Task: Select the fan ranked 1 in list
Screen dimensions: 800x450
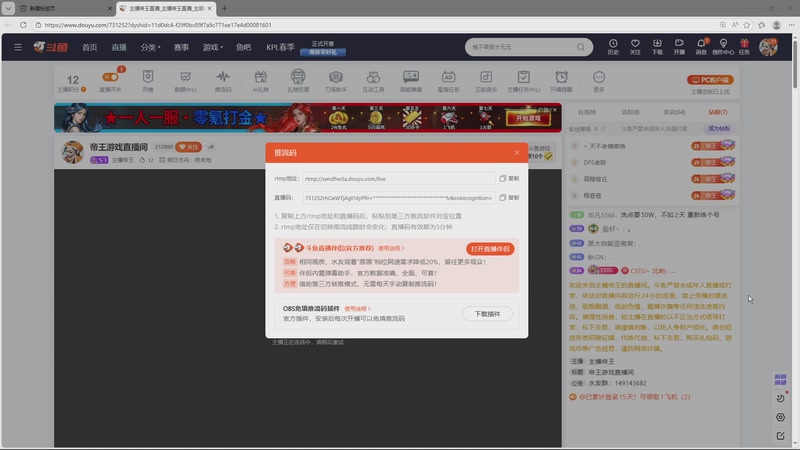Action: [x=653, y=146]
